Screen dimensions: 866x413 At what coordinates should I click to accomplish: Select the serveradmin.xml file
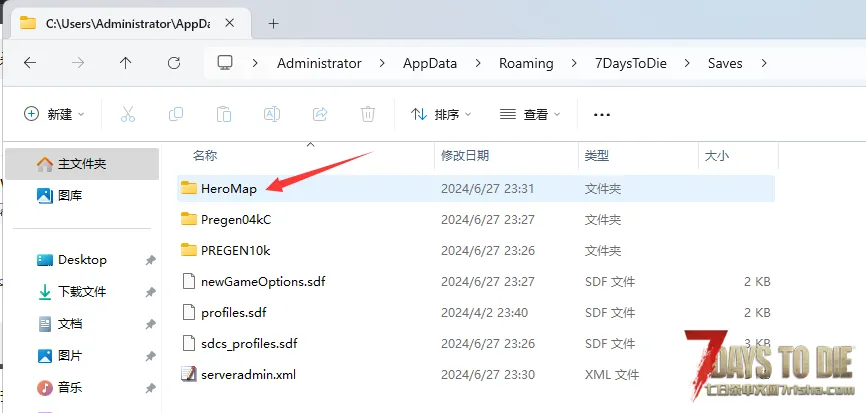pos(248,374)
